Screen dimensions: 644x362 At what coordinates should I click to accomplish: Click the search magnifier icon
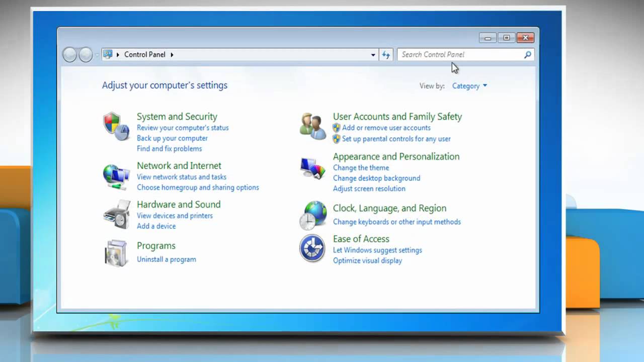pyautogui.click(x=527, y=55)
